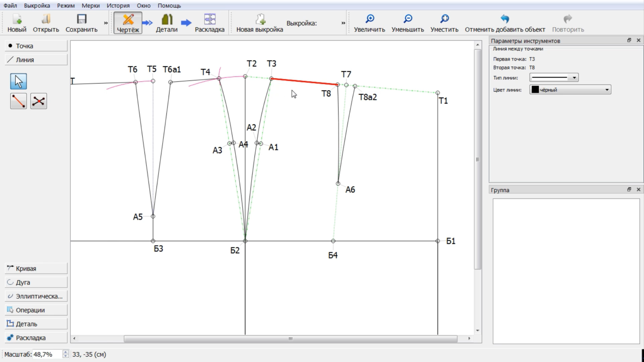Click the Новый (New) file icon
Screen dimensions: 644x362
point(17,23)
